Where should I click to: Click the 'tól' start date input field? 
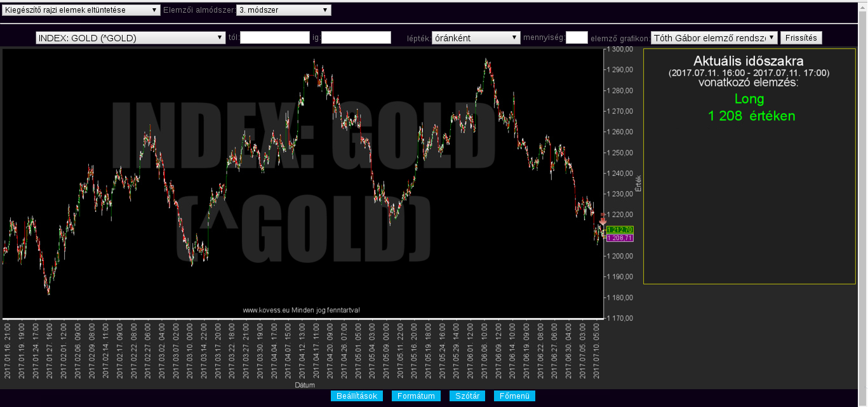[275, 38]
